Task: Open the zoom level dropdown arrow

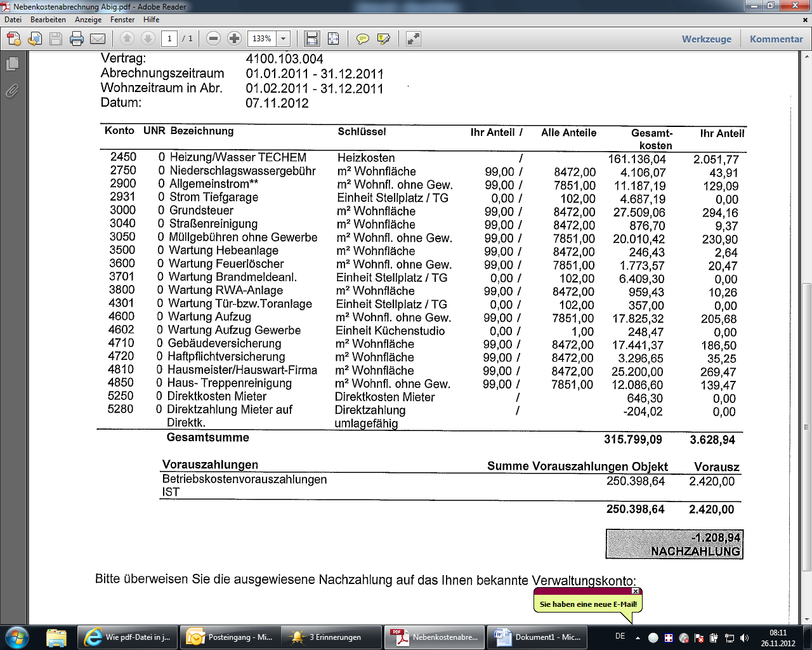Action: [x=284, y=39]
